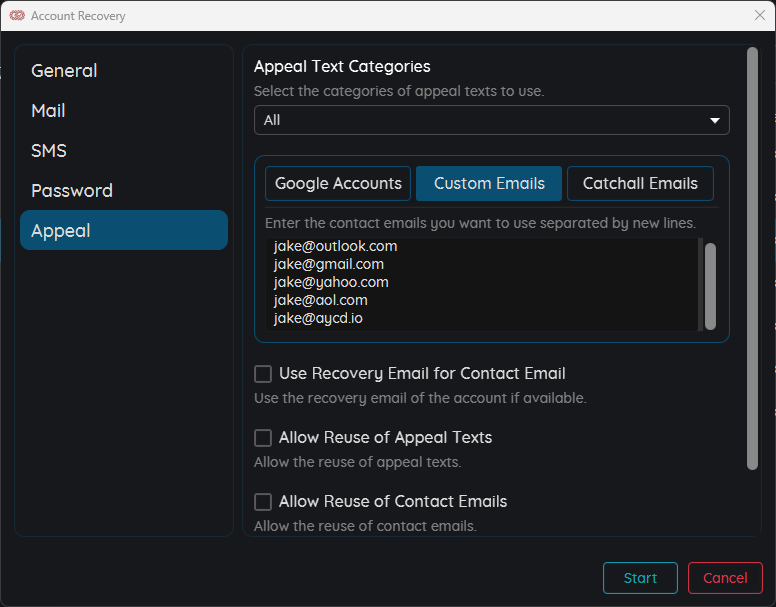Tick Allow Reuse of Appeal Texts checkbox

click(x=263, y=438)
